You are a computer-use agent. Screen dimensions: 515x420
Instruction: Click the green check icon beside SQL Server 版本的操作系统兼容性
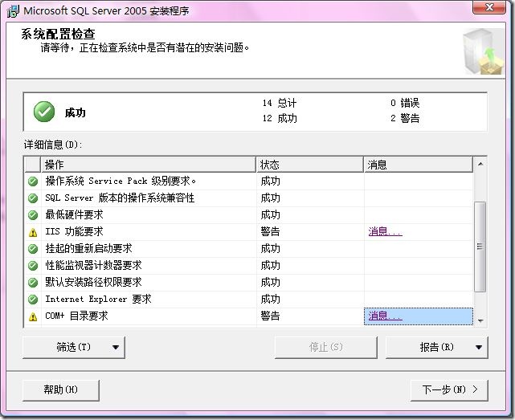[33, 198]
